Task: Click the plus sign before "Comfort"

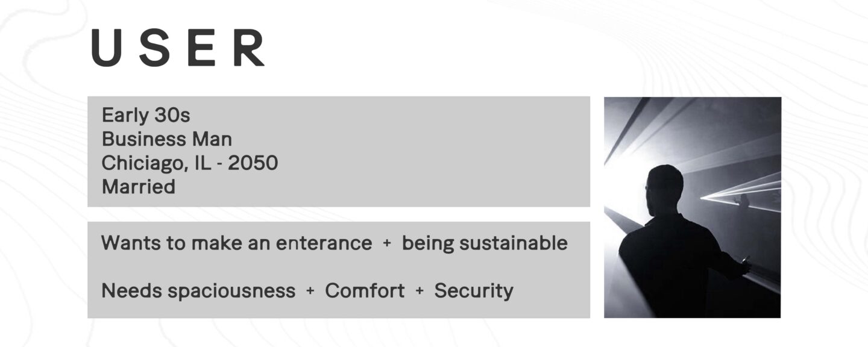Action: pyautogui.click(x=310, y=291)
